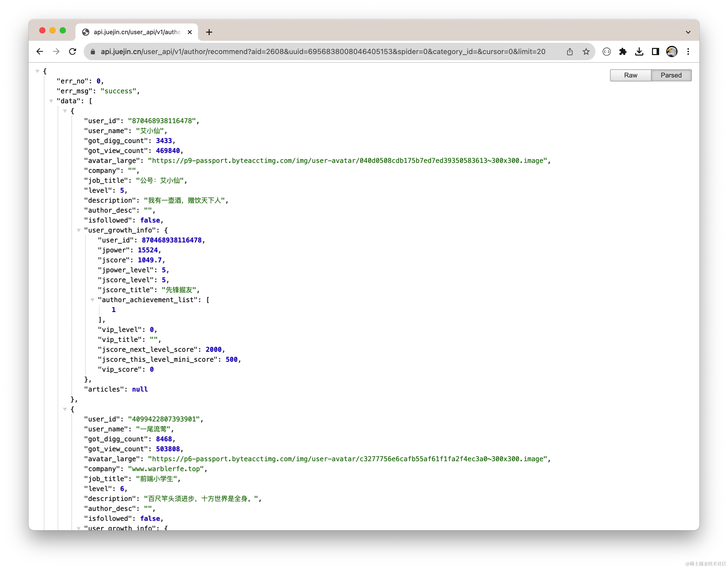Click the tab list chevron at top right
The width and height of the screenshot is (728, 568).
[688, 32]
